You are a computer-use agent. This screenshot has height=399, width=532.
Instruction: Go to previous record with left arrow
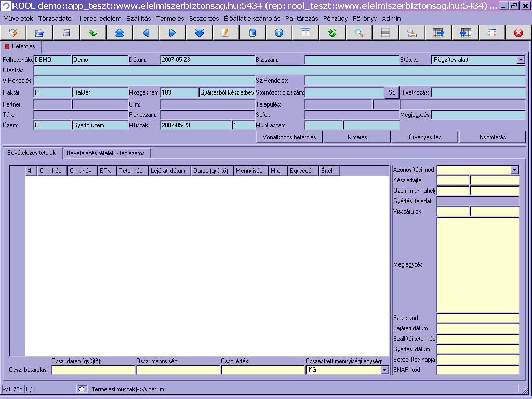tap(146, 33)
